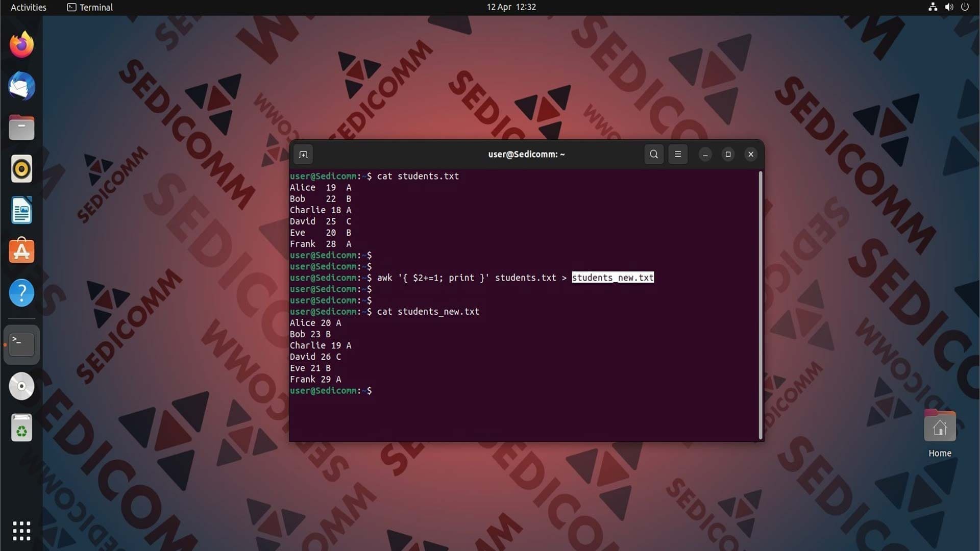Open the volume indicator
980x551 pixels.
point(949,7)
